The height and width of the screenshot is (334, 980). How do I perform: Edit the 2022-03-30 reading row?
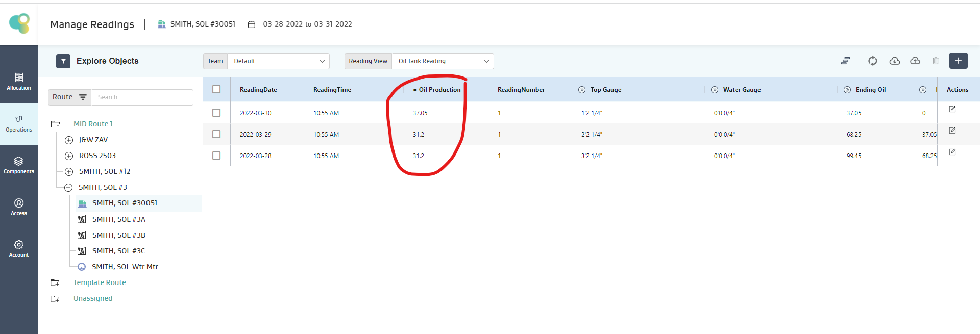tap(952, 109)
